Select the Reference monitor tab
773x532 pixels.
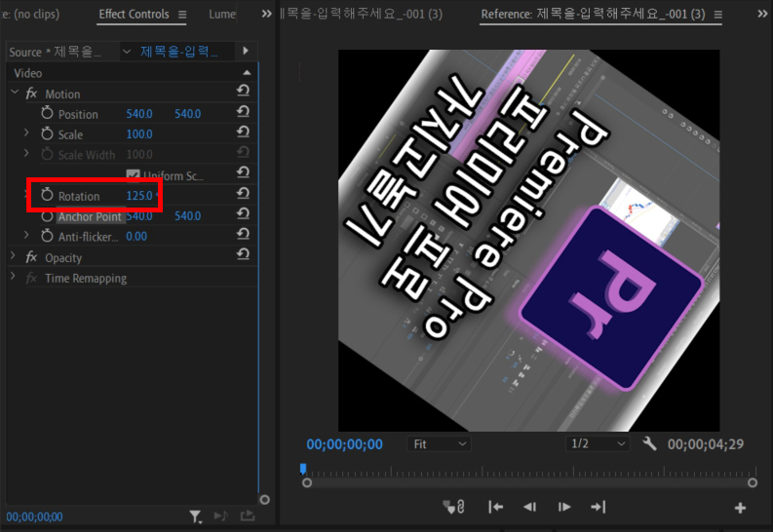(x=593, y=15)
